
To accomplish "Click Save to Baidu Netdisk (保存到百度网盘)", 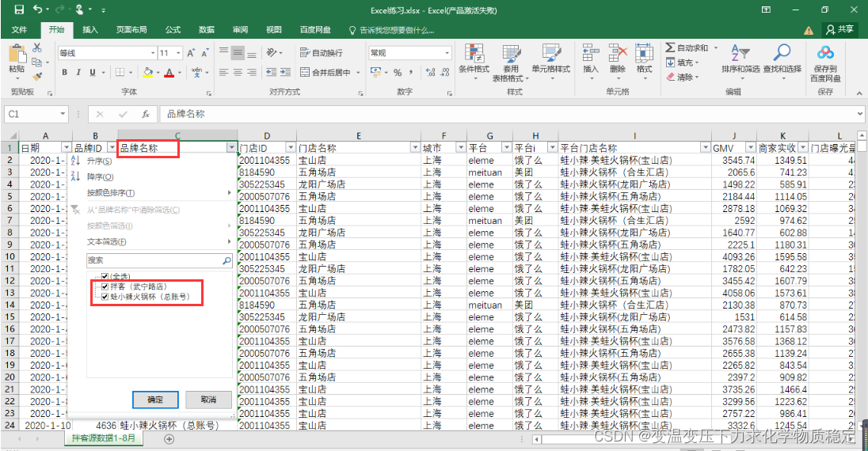I will pos(825,63).
